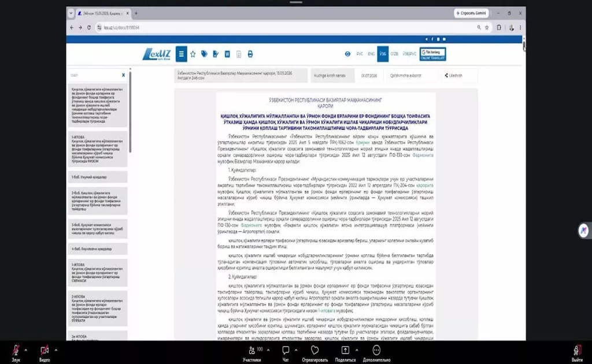Follow the Қонуни link in first paragraph
Viewport: 592px width, 364px height.
(x=362, y=143)
